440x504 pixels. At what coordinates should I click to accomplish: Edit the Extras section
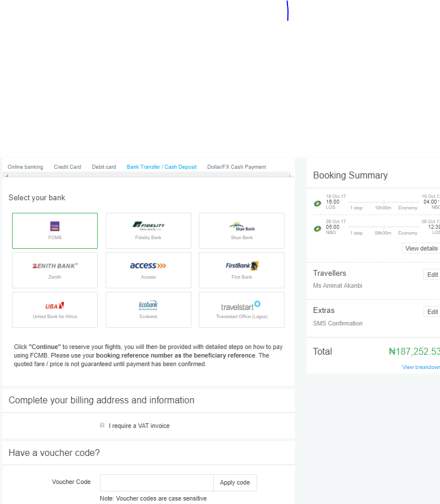432,311
